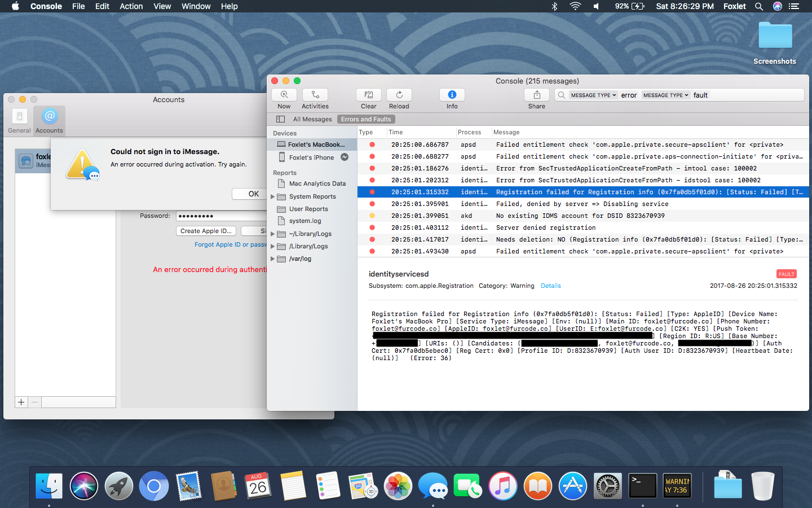Launch Finder from the Dock
812x508 pixels.
(x=49, y=486)
